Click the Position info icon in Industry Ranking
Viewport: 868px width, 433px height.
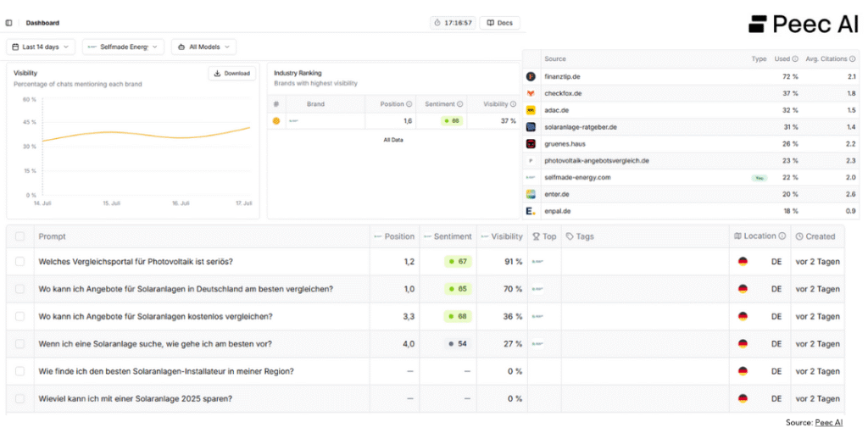pos(409,104)
